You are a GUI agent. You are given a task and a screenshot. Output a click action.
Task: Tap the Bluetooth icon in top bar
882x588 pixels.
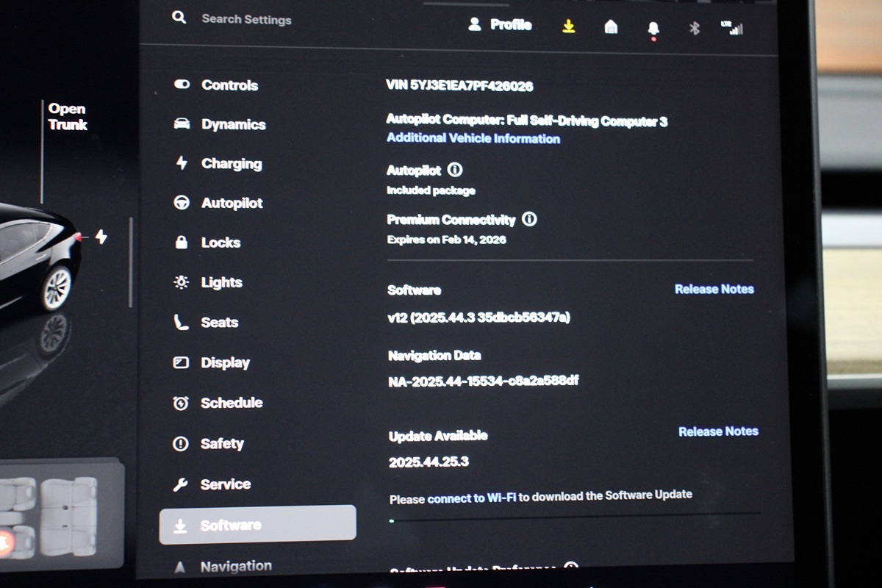coord(694,29)
